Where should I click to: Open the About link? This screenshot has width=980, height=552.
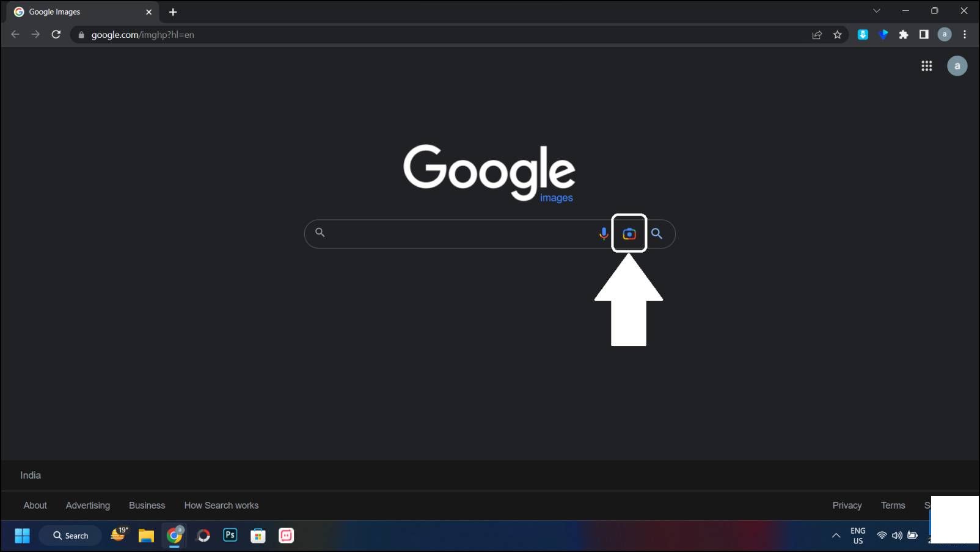pos(35,506)
